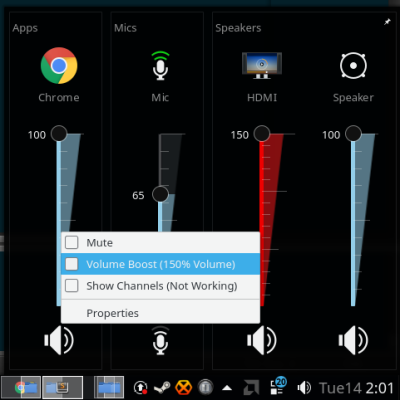Screen dimensions: 400x400
Task: Click the clock showing Tue14 2:01
Action: point(357,388)
